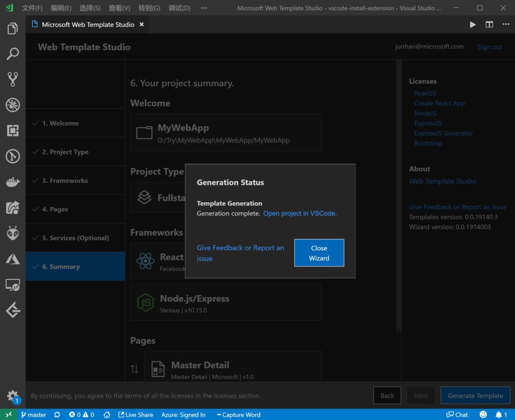Image resolution: width=515 pixels, height=420 pixels.
Task: Split the editor with the split icon
Action: click(x=489, y=25)
